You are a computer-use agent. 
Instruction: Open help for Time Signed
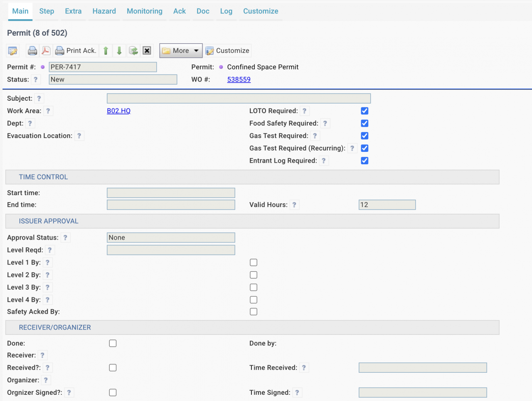click(x=297, y=393)
